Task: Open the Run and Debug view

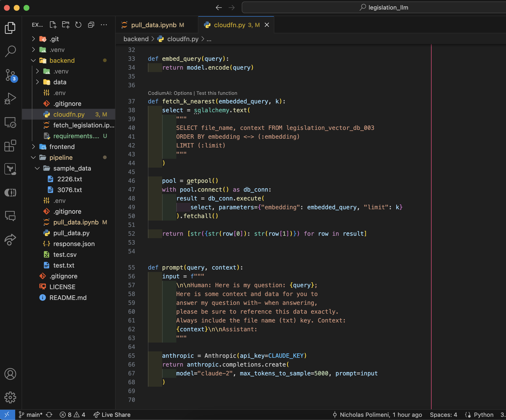Action: pyautogui.click(x=10, y=98)
